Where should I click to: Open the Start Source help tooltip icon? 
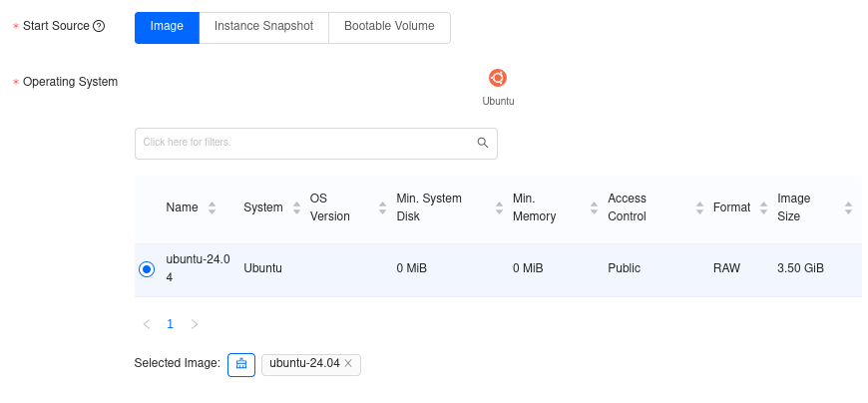[x=99, y=26]
